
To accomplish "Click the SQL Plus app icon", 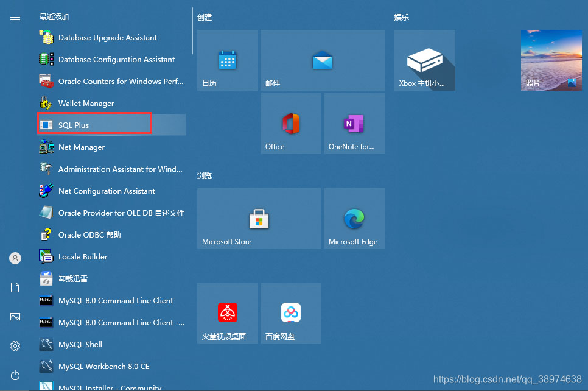I will point(46,125).
